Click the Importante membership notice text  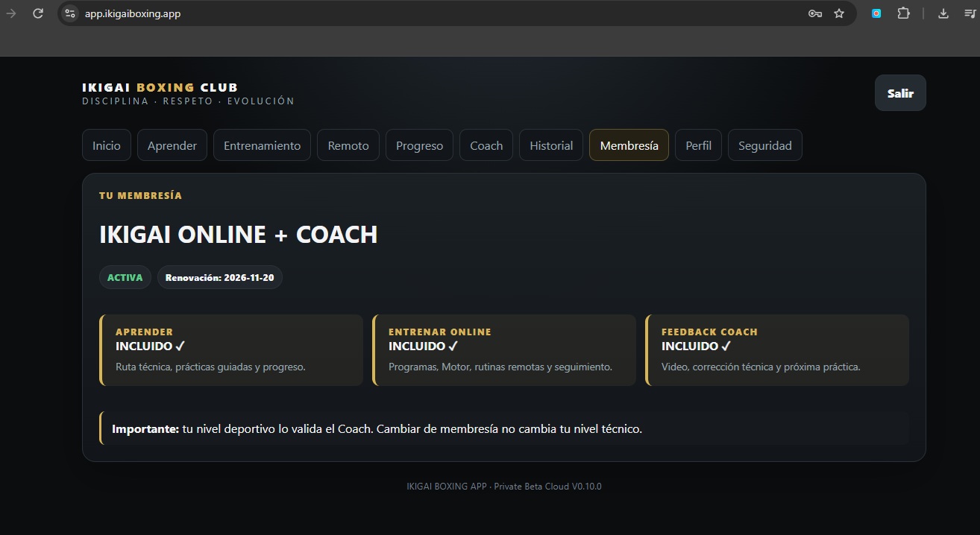(377, 429)
